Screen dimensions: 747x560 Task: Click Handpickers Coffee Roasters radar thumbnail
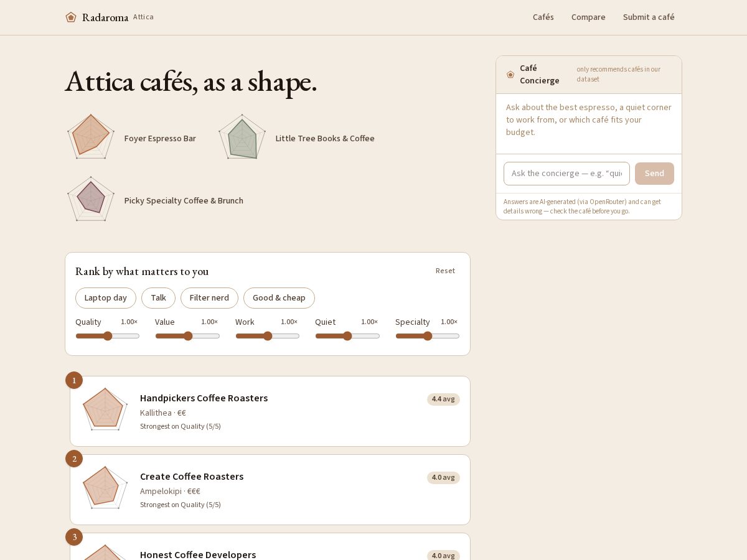[x=105, y=409]
